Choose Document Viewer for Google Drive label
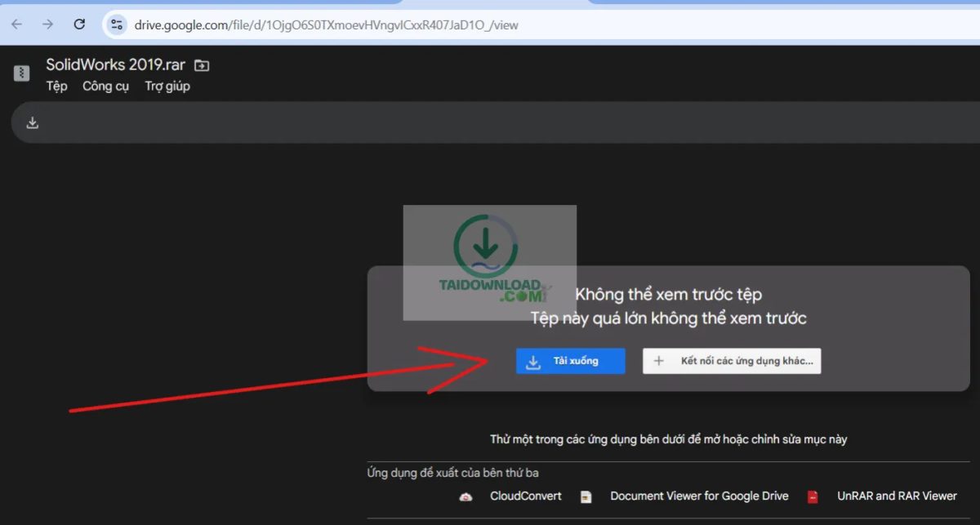Screen dimensions: 980x525 point(699,496)
